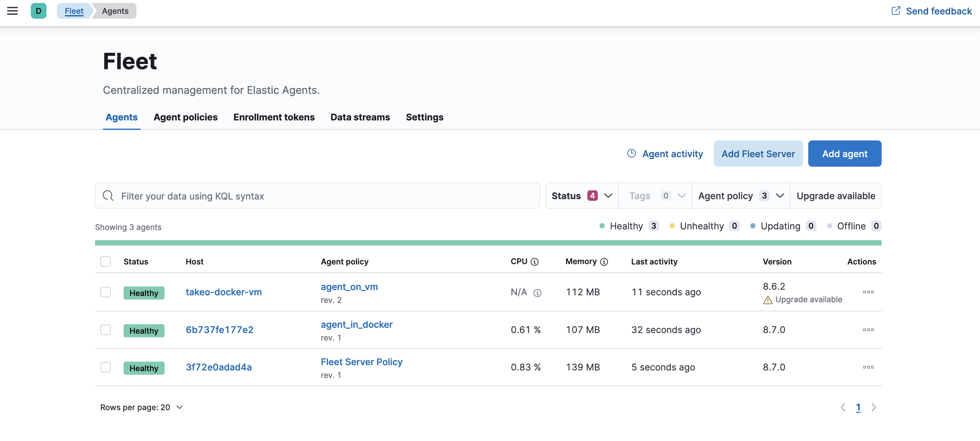Open actions menu for 6b737fe177e2 agent
Screen dimensions: 980x441
(x=868, y=329)
